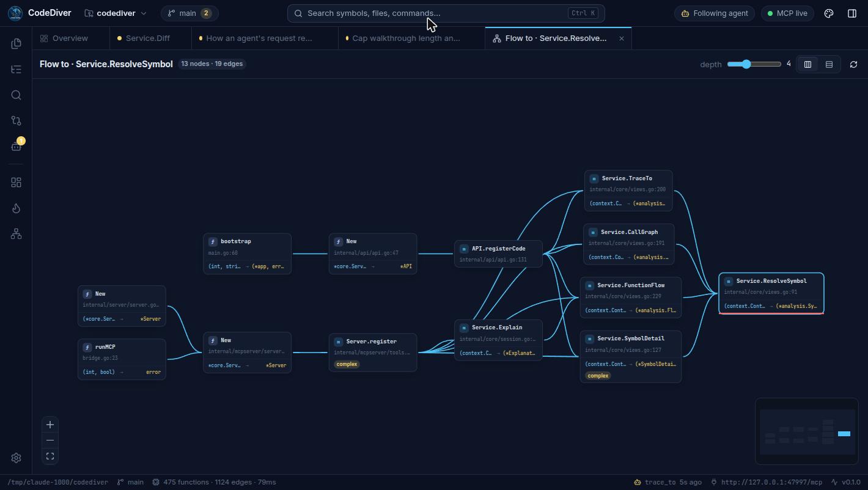Viewport: 868px width, 490px height.
Task: Click the search symbols input field
Action: click(446, 13)
